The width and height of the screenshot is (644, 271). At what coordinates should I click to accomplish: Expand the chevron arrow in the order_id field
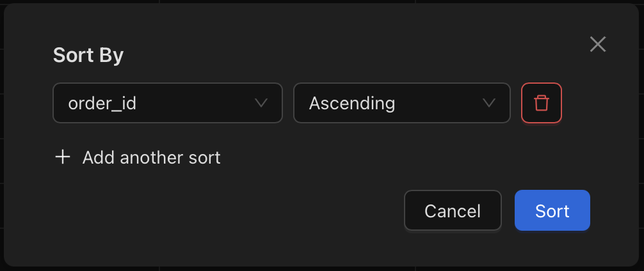pyautogui.click(x=261, y=103)
